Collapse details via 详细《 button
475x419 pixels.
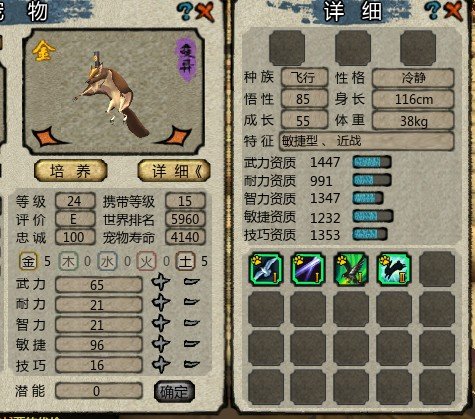click(174, 171)
